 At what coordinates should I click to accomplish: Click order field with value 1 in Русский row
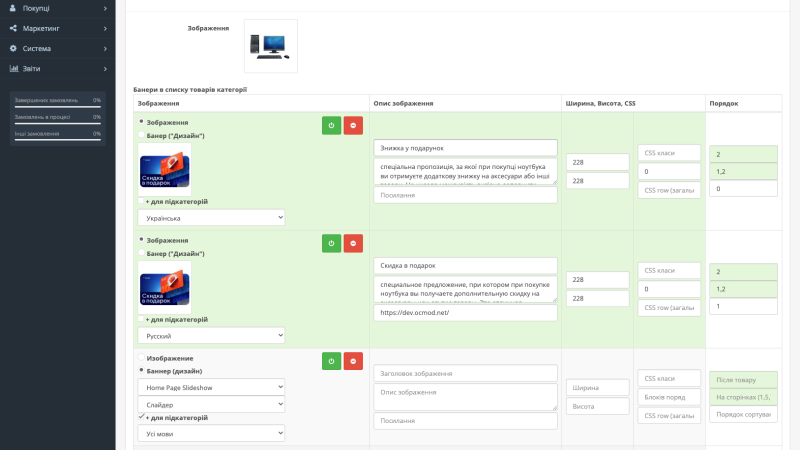click(x=743, y=307)
